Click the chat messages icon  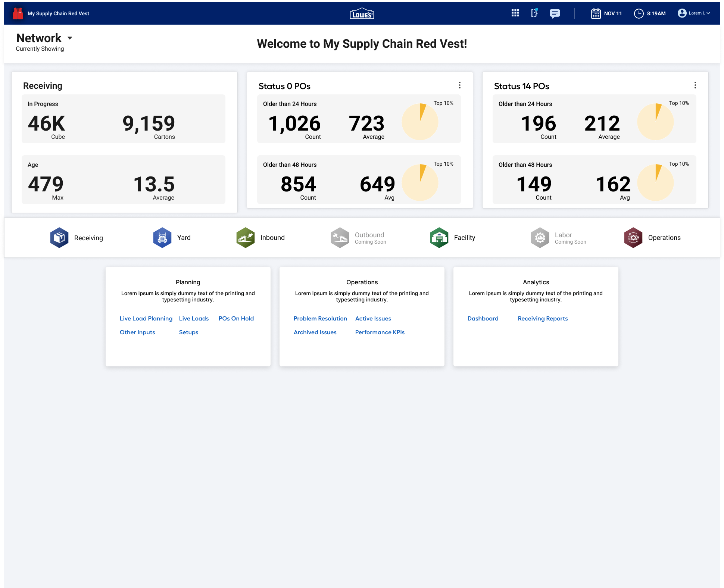tap(555, 13)
